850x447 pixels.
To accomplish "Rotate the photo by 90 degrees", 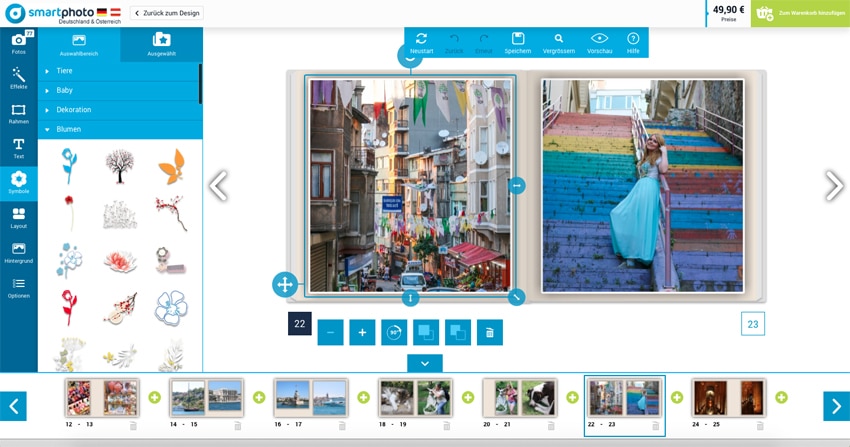I will pyautogui.click(x=394, y=332).
